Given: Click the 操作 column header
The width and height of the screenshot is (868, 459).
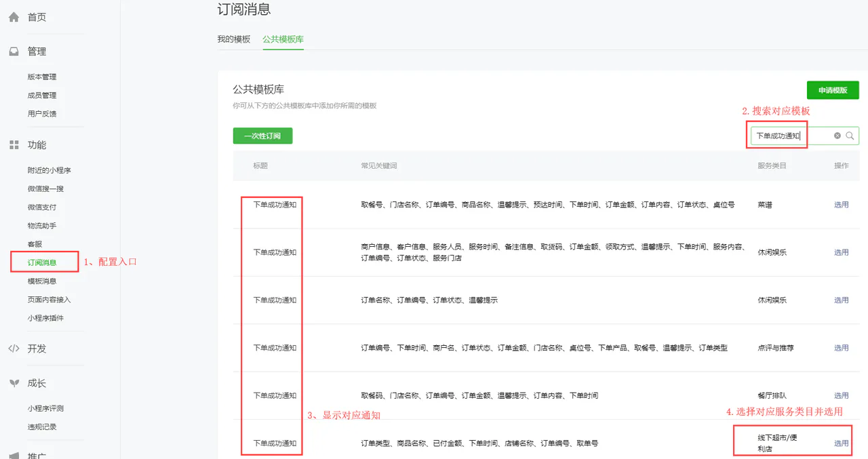Looking at the screenshot, I should coord(841,165).
